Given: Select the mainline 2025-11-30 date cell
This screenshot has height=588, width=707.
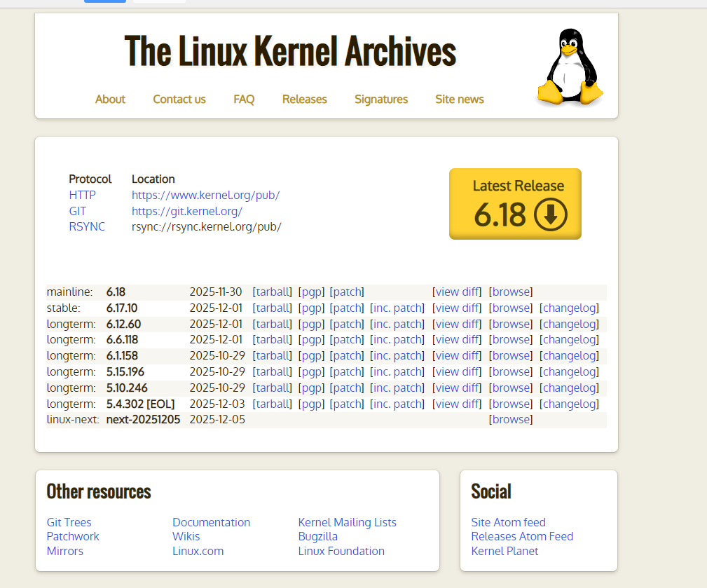Looking at the screenshot, I should click(x=216, y=292).
